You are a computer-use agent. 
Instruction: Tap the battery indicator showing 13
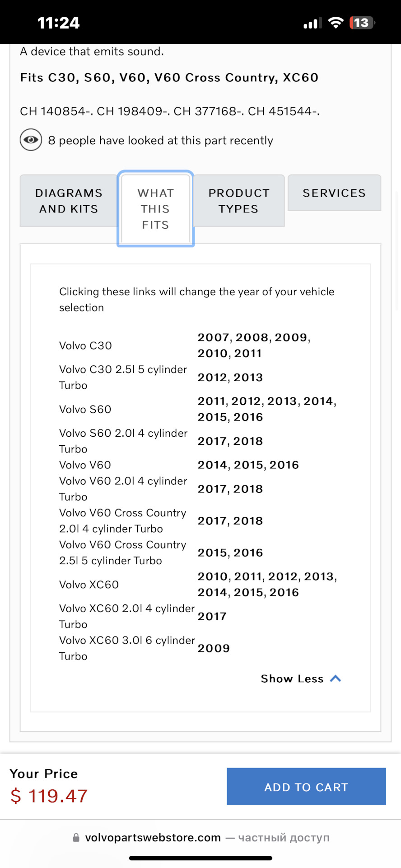pos(362,23)
